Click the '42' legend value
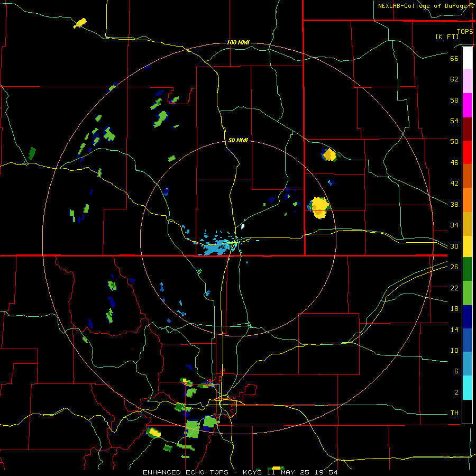Image resolution: width=476 pixels, height=476 pixels. point(454,184)
